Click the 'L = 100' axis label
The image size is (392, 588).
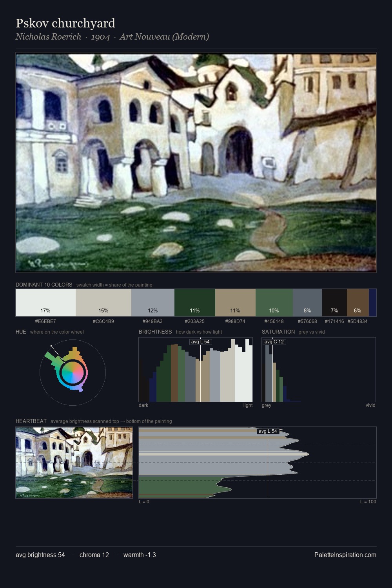tap(368, 502)
